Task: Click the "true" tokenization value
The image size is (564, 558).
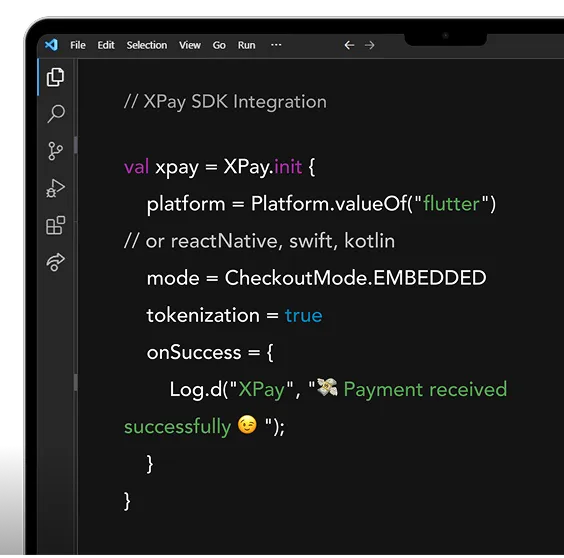Action: pyautogui.click(x=304, y=316)
